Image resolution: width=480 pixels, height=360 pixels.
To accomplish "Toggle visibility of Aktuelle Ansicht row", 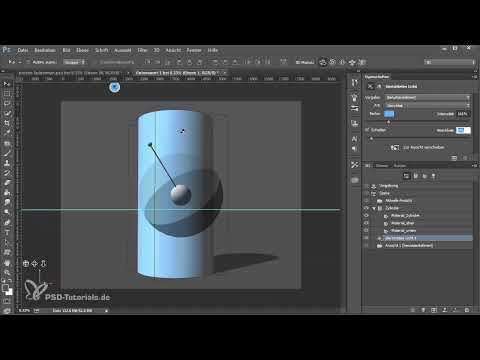I will [x=367, y=201].
